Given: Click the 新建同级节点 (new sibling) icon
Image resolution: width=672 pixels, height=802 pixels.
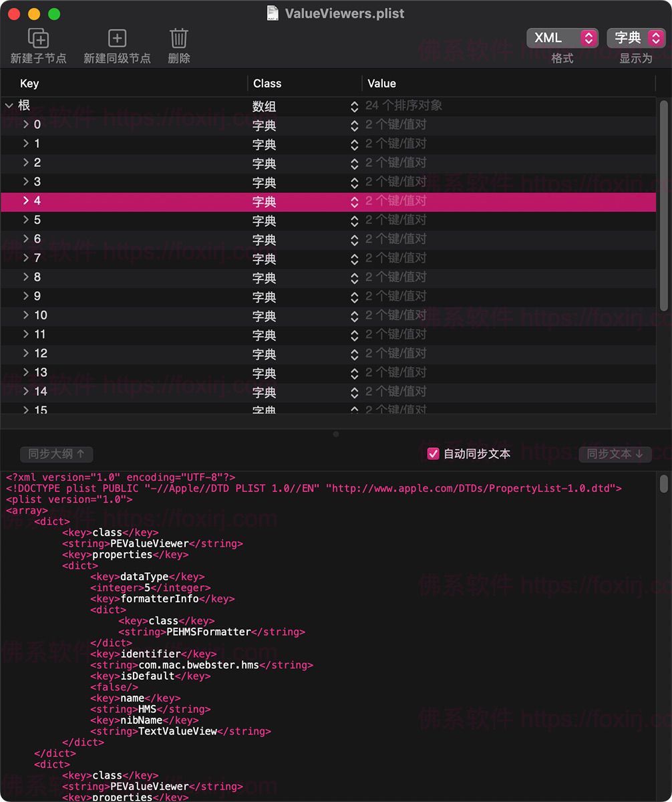Looking at the screenshot, I should (116, 38).
